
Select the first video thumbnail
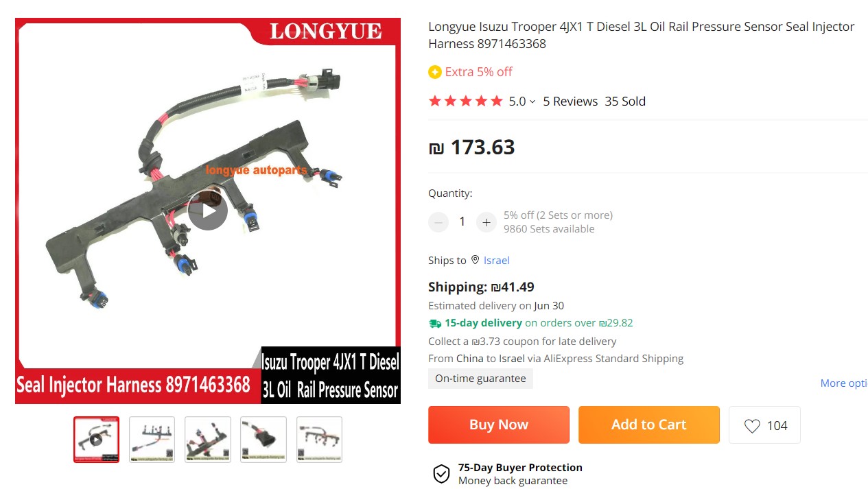point(96,440)
